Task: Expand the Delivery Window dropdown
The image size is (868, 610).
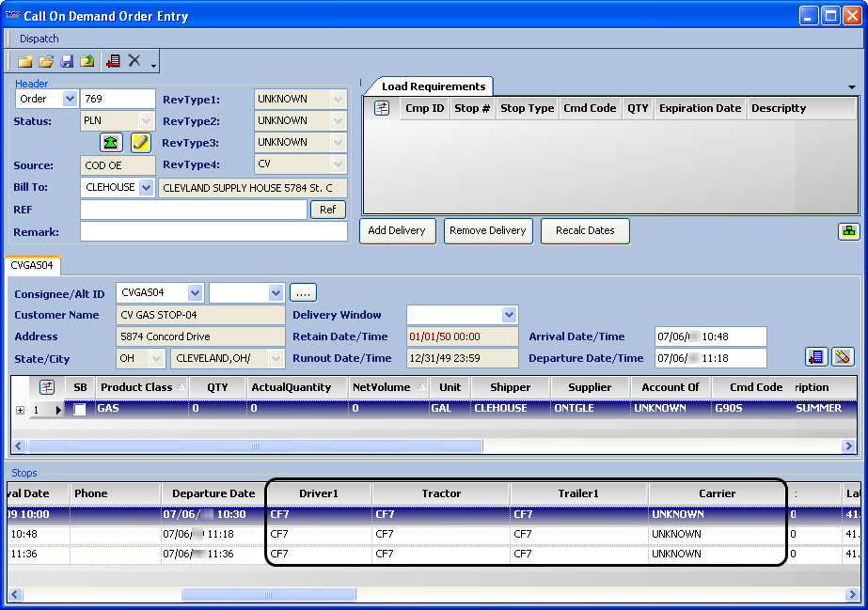Action: [x=509, y=315]
